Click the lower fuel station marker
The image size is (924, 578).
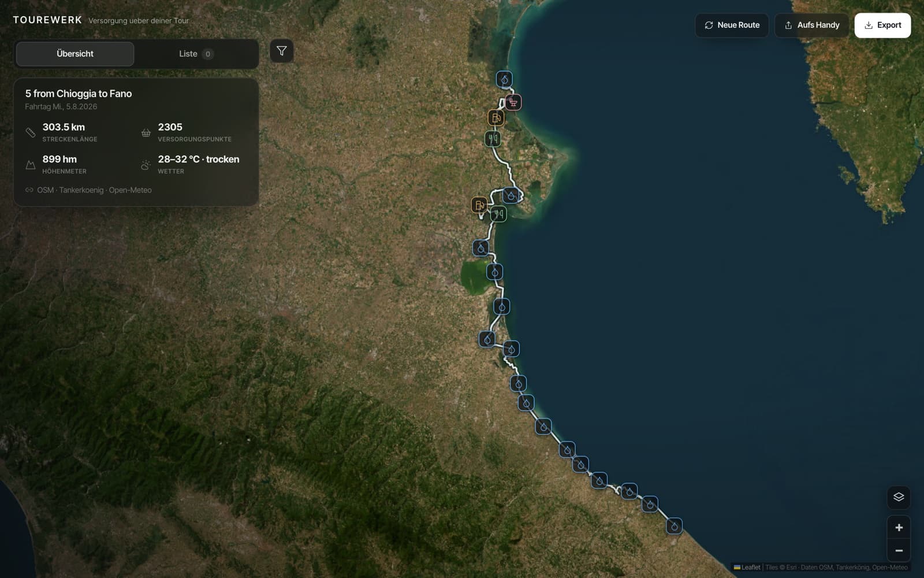[x=479, y=205]
